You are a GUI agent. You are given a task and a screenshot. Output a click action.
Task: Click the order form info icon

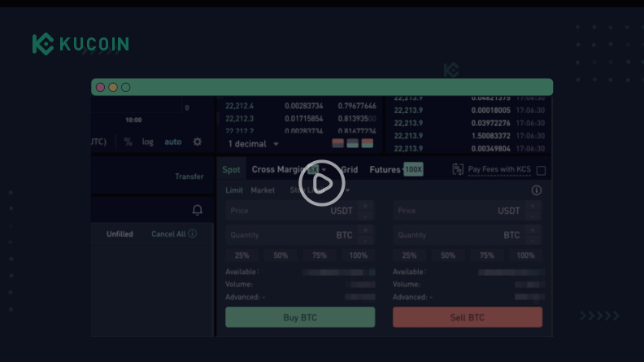coord(536,190)
